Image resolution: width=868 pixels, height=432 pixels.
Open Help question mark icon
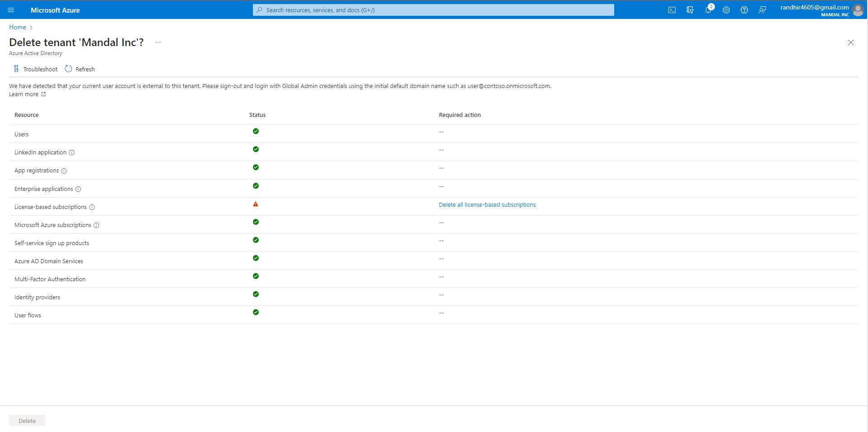[744, 10]
